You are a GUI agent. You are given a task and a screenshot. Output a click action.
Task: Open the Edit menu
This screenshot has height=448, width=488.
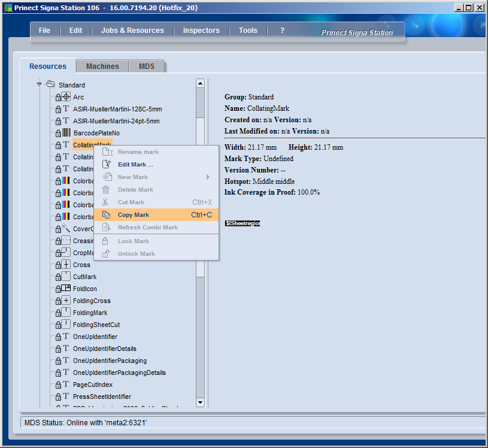(x=75, y=31)
